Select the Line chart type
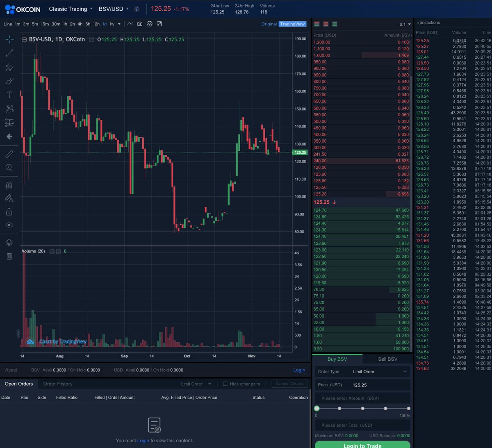 (x=8, y=24)
